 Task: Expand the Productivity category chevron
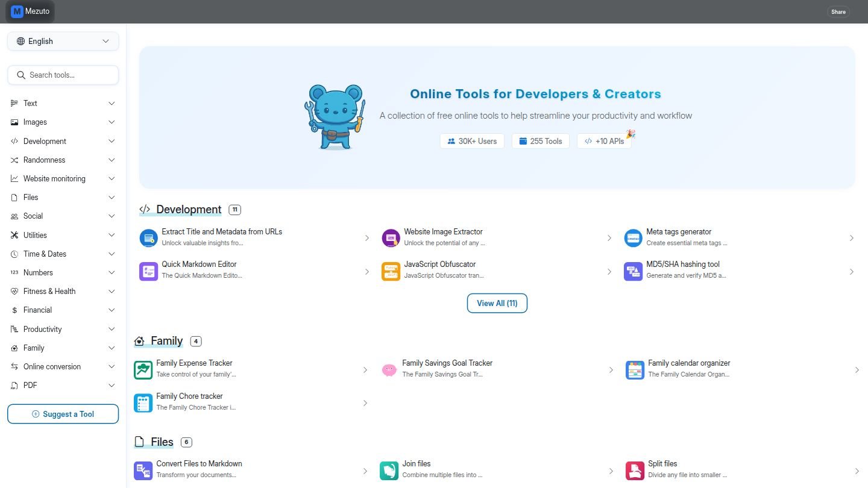coord(112,330)
